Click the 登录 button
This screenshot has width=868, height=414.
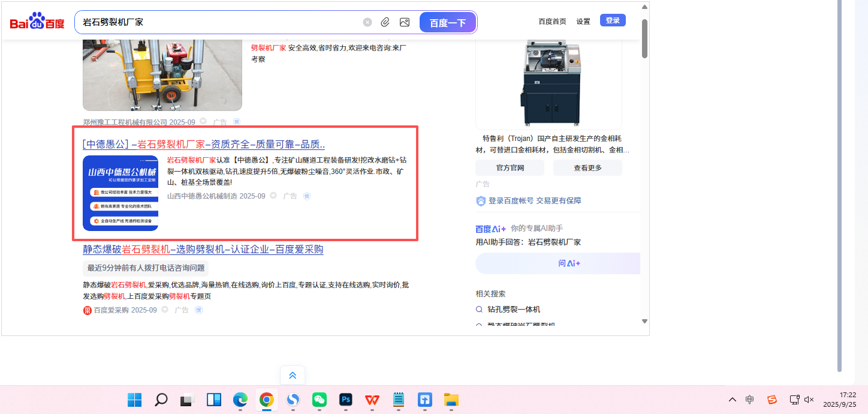tap(613, 20)
